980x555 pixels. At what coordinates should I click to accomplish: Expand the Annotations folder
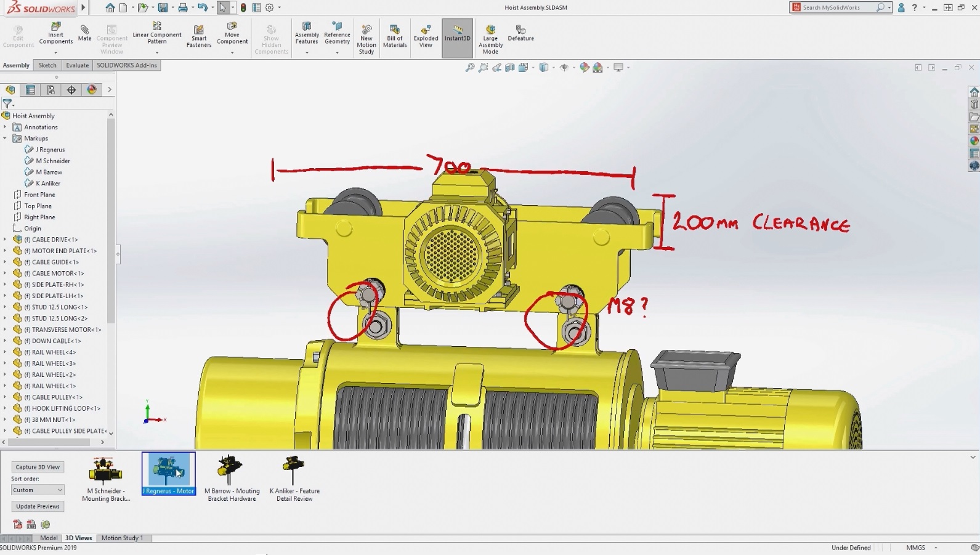point(5,127)
